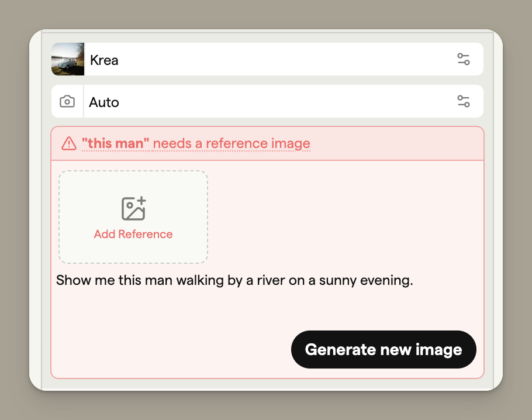
Task: Click the word "Krea" model name
Action: click(104, 60)
